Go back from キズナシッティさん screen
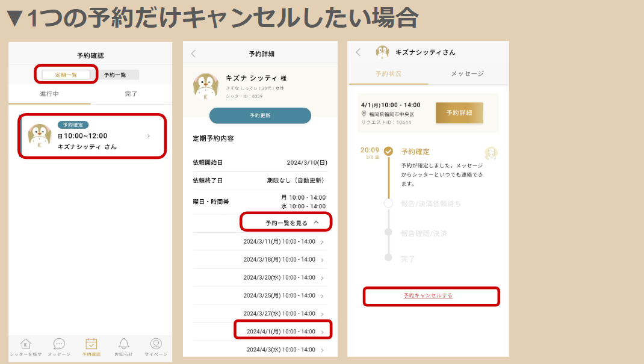This screenshot has height=364, width=644. tap(358, 52)
